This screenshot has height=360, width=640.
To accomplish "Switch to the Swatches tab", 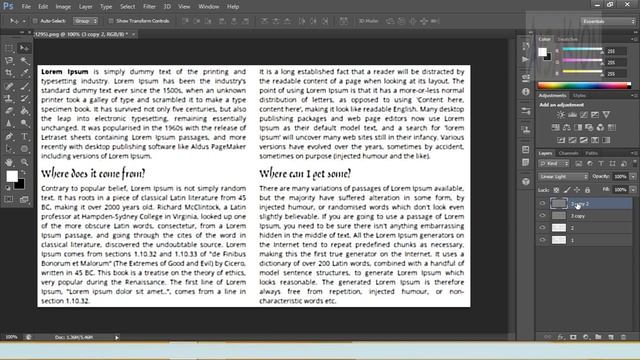I will [567, 39].
